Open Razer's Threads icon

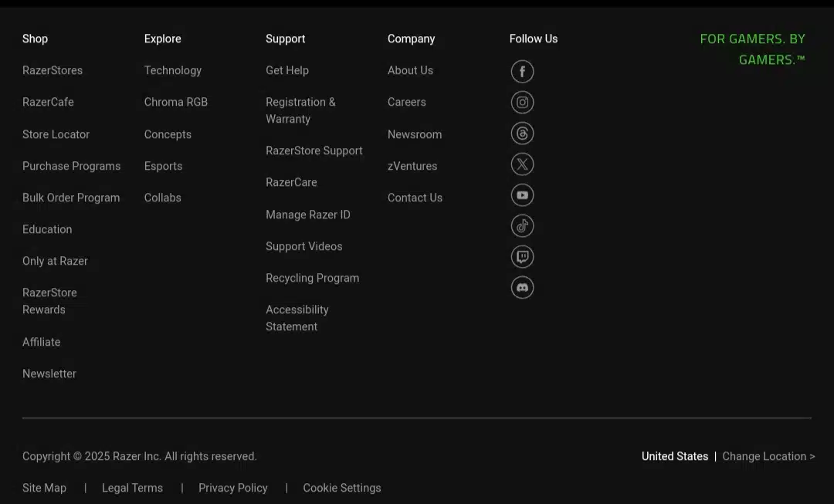522,133
